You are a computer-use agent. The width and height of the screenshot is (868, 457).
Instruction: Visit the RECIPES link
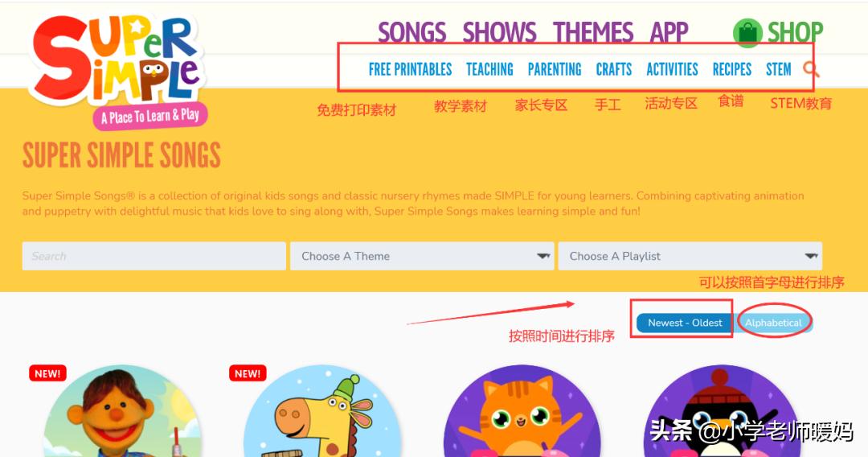click(x=732, y=69)
